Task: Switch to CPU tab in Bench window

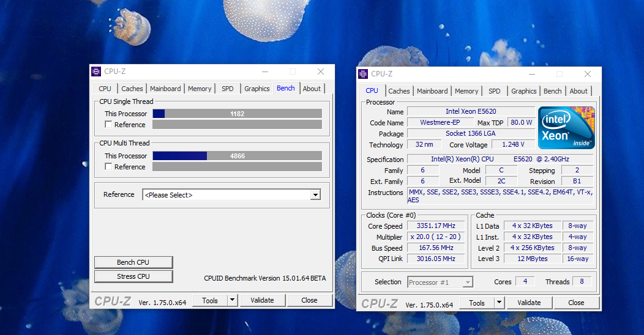Action: click(105, 89)
